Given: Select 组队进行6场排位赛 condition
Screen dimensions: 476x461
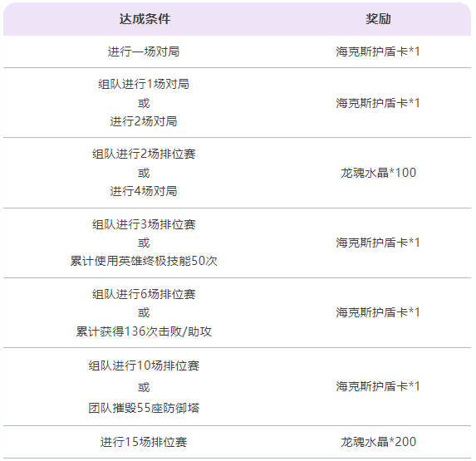Looking at the screenshot, I should pos(144,294).
